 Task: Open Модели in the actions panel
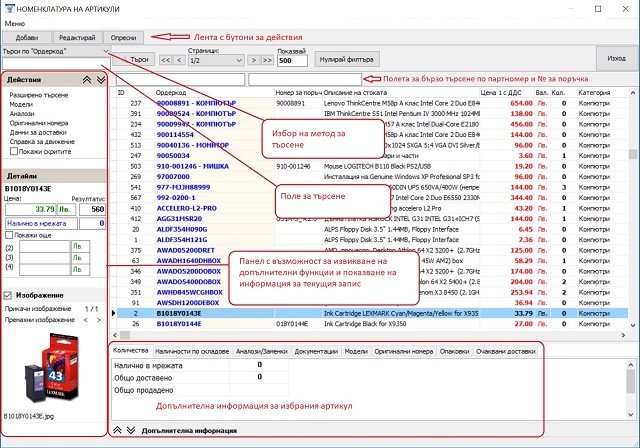click(x=21, y=104)
